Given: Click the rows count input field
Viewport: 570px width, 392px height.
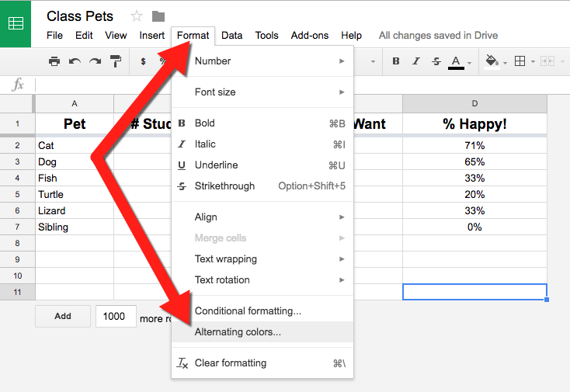Looking at the screenshot, I should (x=116, y=317).
